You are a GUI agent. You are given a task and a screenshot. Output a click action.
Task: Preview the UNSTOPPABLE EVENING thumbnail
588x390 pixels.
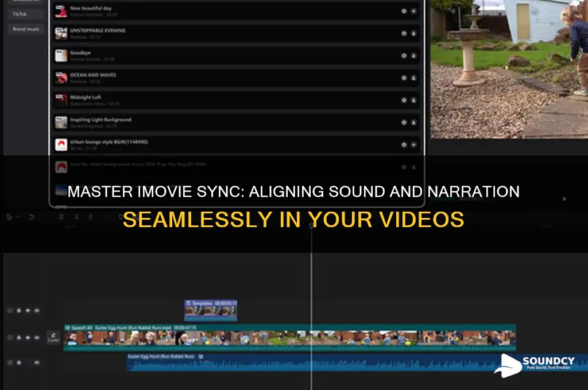point(61,33)
